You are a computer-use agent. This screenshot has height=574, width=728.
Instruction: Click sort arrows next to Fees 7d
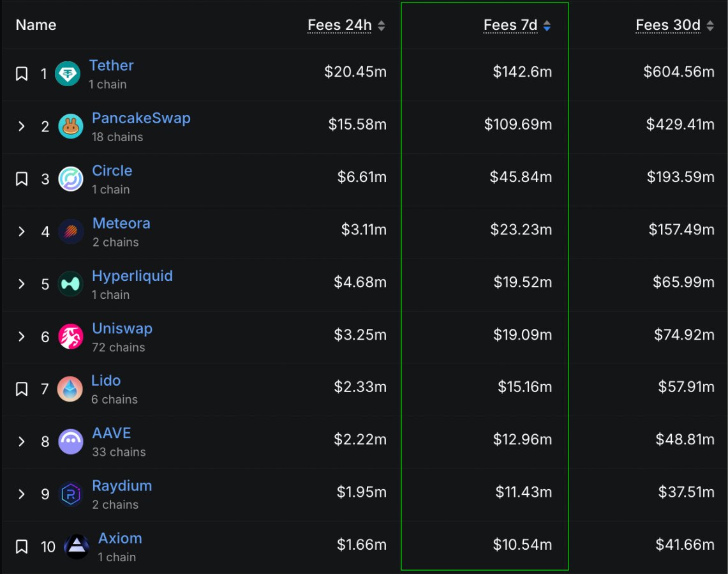point(547,26)
